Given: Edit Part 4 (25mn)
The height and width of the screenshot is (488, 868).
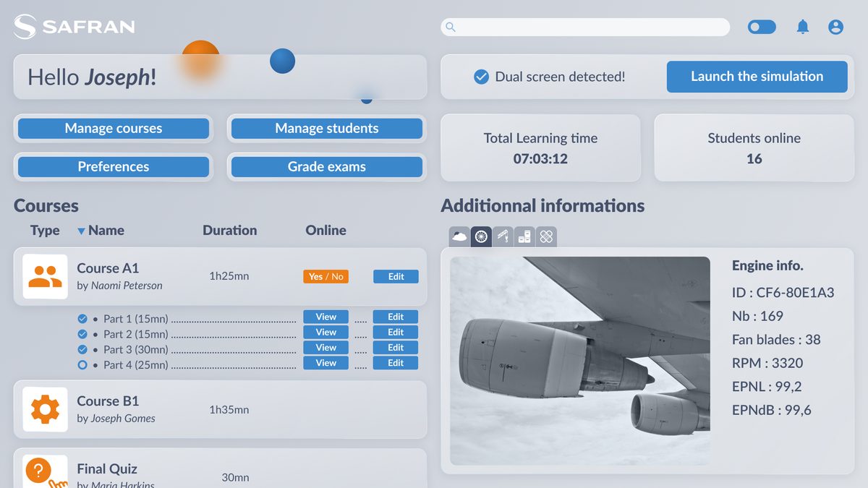Looking at the screenshot, I should (x=396, y=363).
